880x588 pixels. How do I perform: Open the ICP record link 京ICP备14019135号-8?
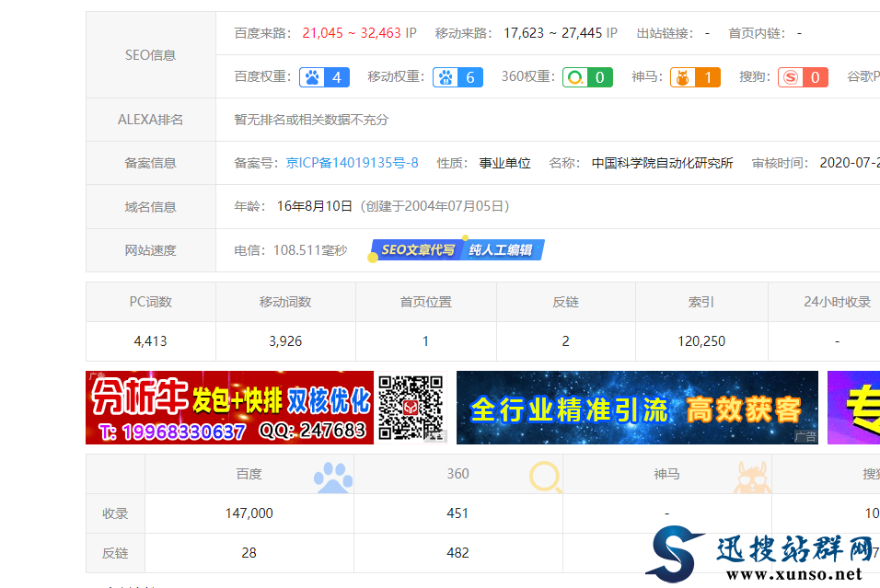(352, 163)
